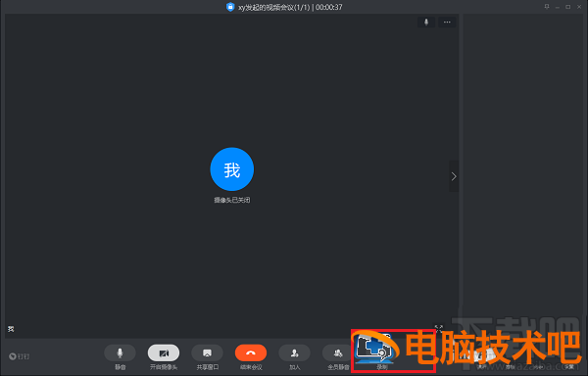Open the 共享窗口 share window button
Screen dimensions: 588x376
[x=207, y=352]
